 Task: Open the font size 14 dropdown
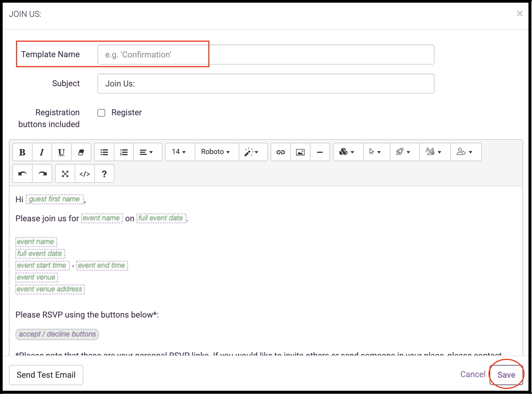pyautogui.click(x=180, y=152)
